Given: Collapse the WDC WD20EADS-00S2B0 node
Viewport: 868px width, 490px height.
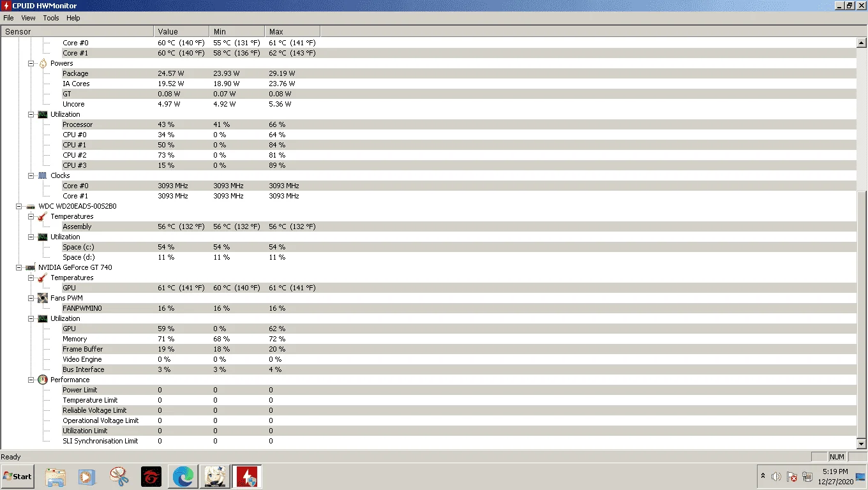Looking at the screenshot, I should (x=19, y=206).
